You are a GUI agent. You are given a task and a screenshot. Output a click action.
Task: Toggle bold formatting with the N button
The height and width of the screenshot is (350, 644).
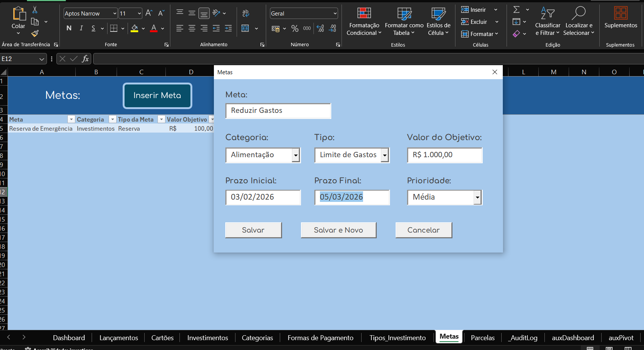click(69, 28)
